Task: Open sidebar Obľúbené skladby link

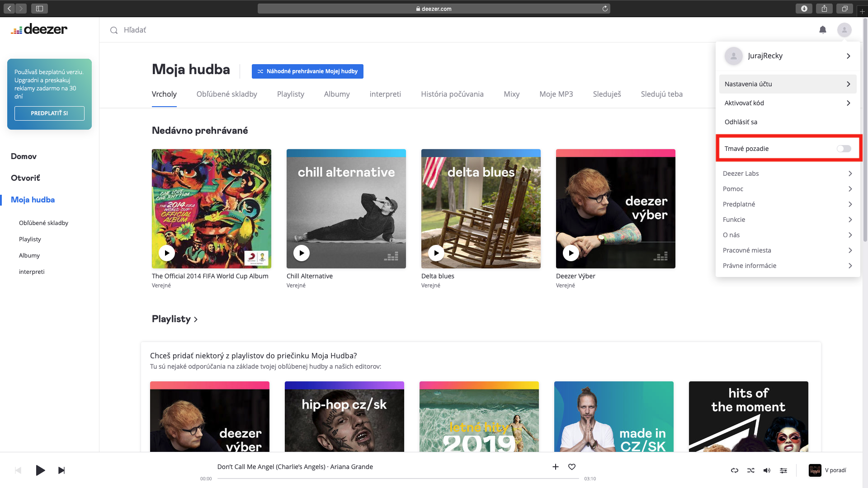Action: [x=43, y=223]
